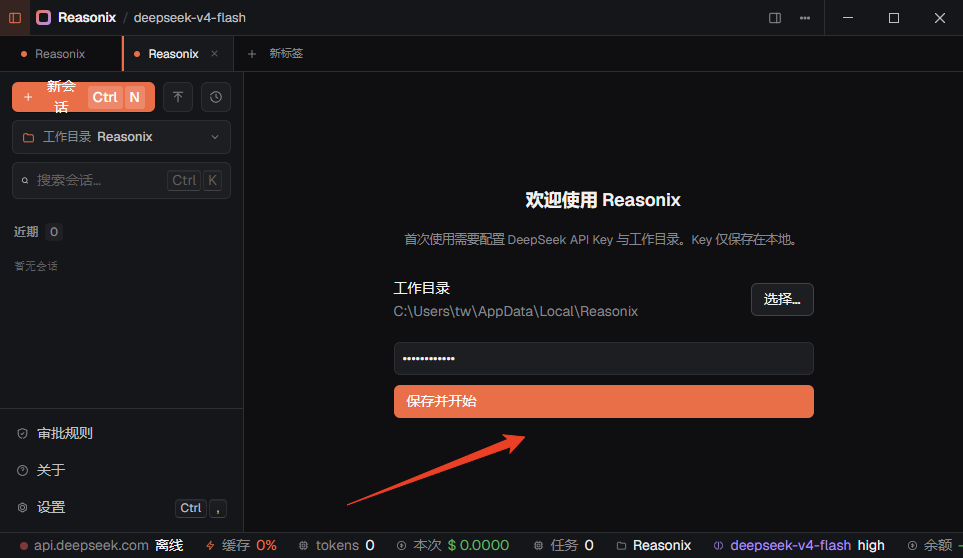Click the 选择... choose directory button
The height and width of the screenshot is (558, 963).
(782, 300)
